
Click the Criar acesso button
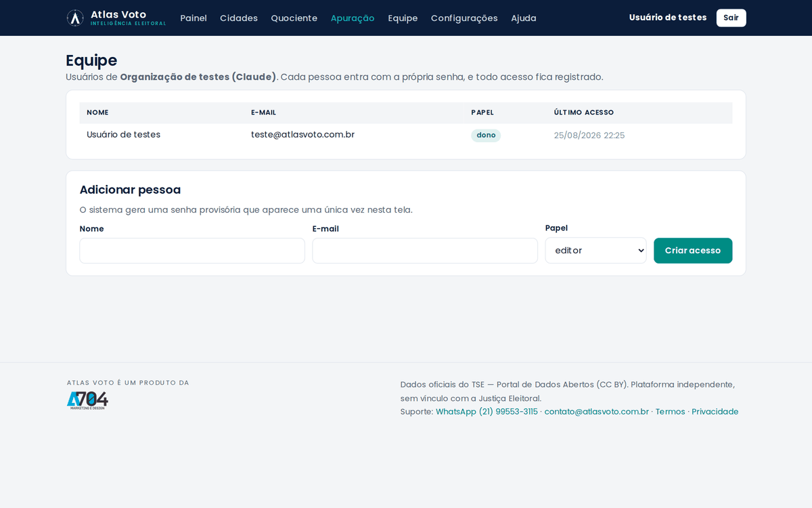(x=693, y=251)
